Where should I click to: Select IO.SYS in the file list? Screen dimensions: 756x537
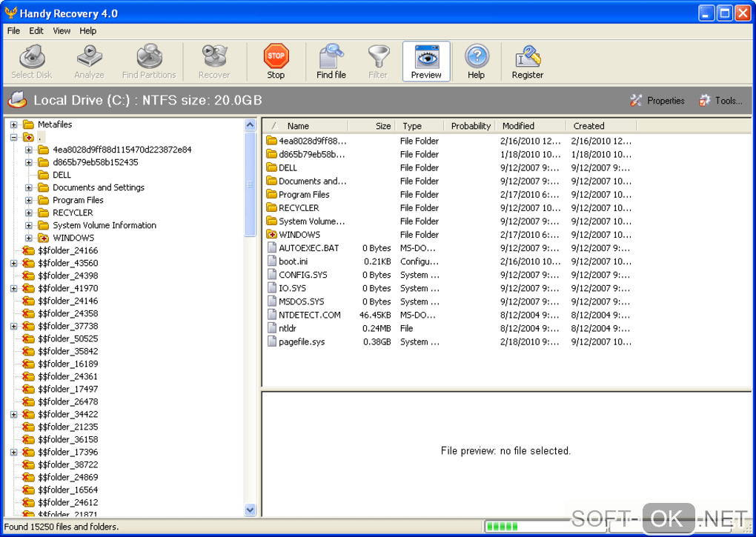(292, 288)
